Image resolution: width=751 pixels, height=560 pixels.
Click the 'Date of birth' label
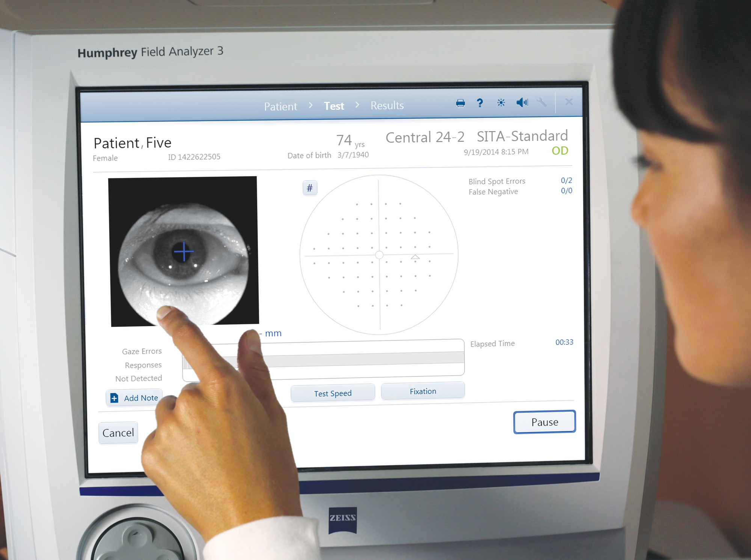(x=309, y=155)
